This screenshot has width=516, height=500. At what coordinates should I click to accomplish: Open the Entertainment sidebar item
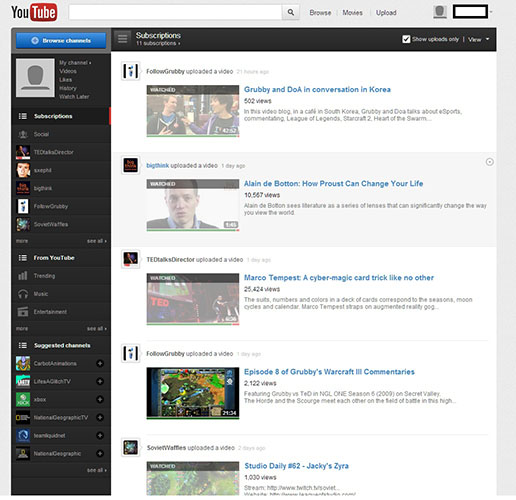tap(61, 312)
